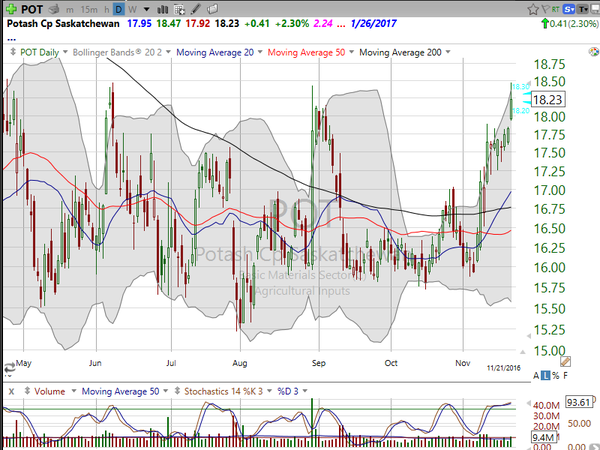Open the drawing tools pencil icon
Viewport: 600px width, 450px height.
[196, 9]
